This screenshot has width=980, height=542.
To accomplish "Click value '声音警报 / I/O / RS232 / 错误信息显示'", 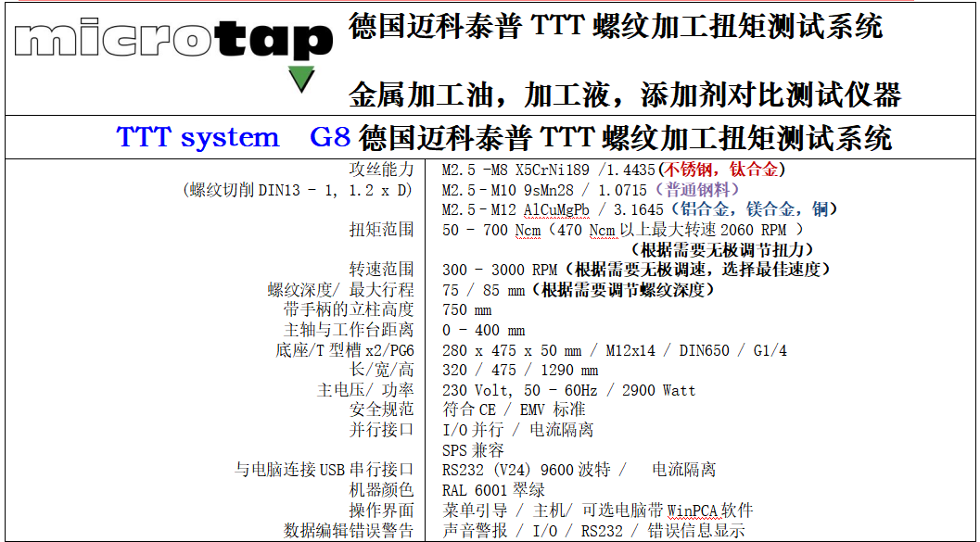I will click(x=593, y=530).
